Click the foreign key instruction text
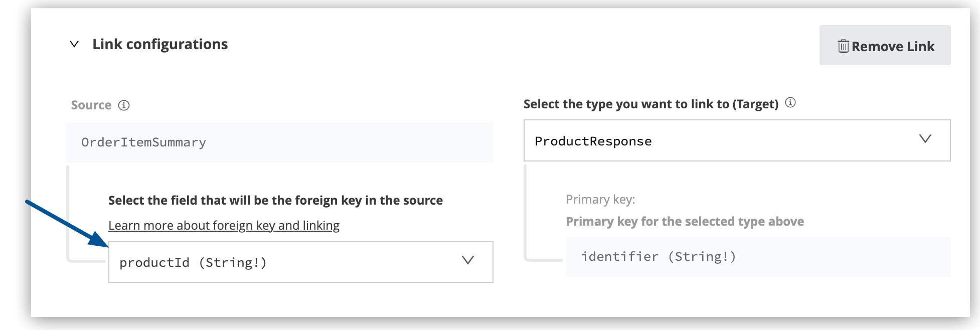The image size is (980, 330). (275, 200)
